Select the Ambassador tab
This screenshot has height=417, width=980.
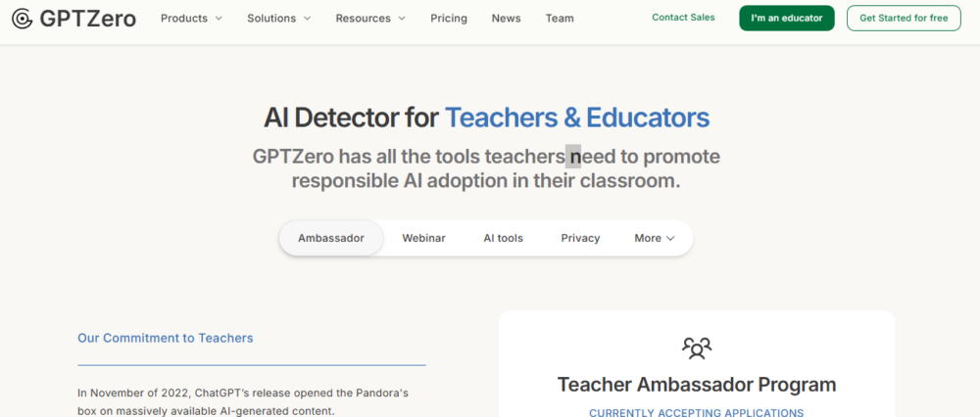tap(330, 238)
